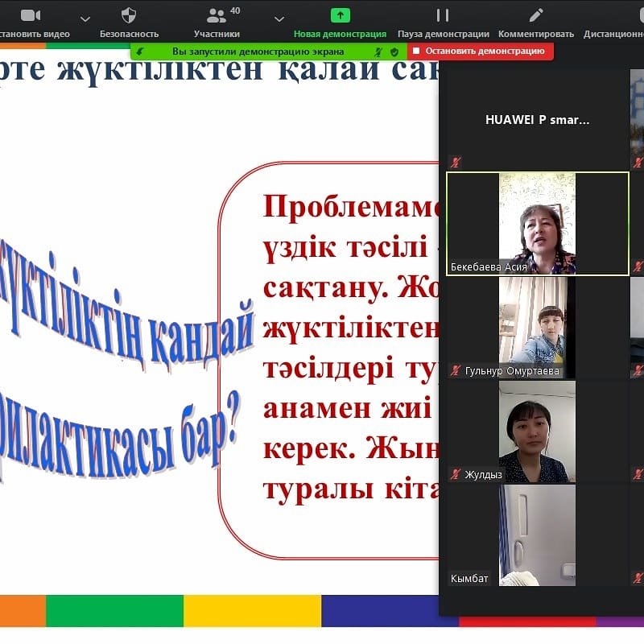Click Пауза демонстрации pause button

[444, 23]
